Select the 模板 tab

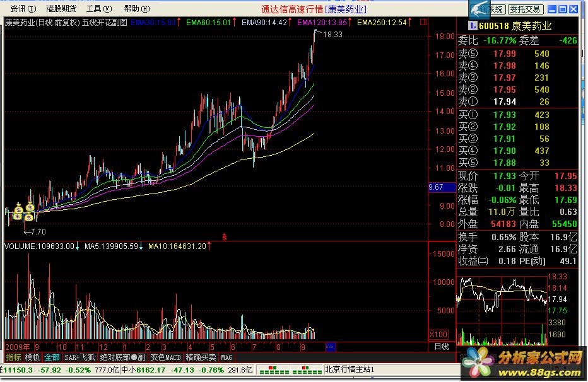click(32, 357)
